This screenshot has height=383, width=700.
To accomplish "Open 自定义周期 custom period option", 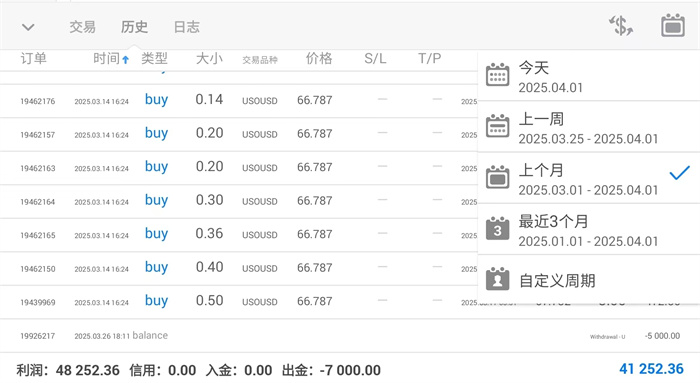I will tap(589, 280).
